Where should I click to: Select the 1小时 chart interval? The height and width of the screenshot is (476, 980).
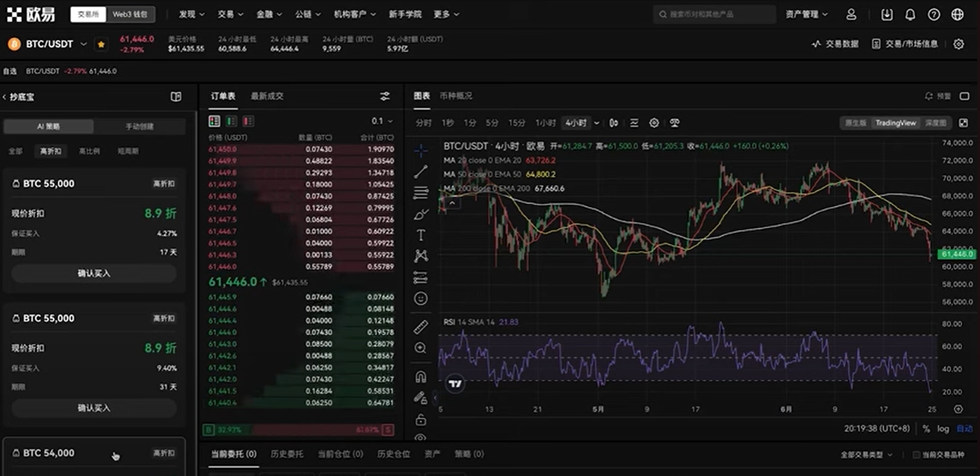(545, 123)
